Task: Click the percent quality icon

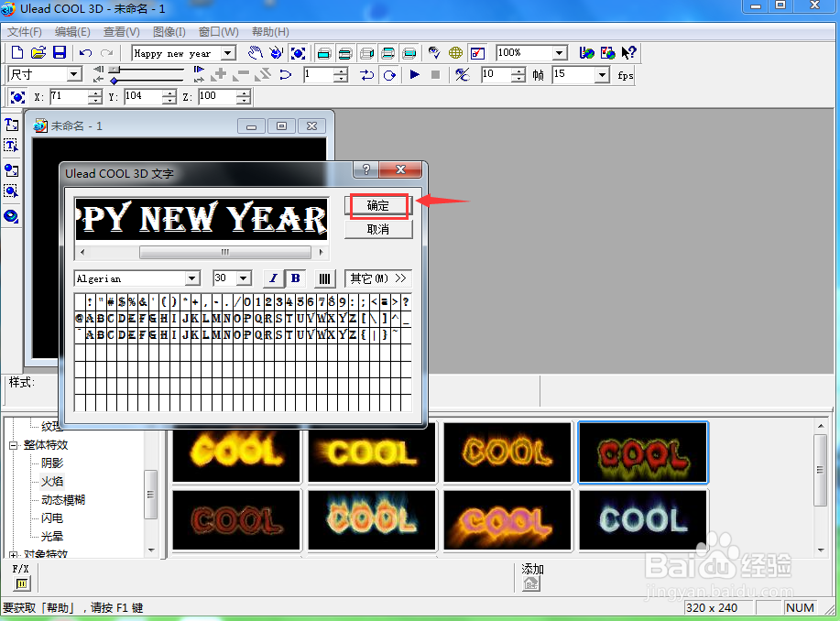Action: [x=463, y=74]
